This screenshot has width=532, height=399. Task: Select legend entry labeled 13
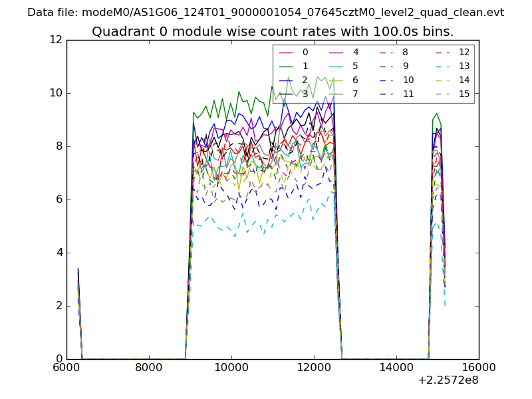pos(464,66)
